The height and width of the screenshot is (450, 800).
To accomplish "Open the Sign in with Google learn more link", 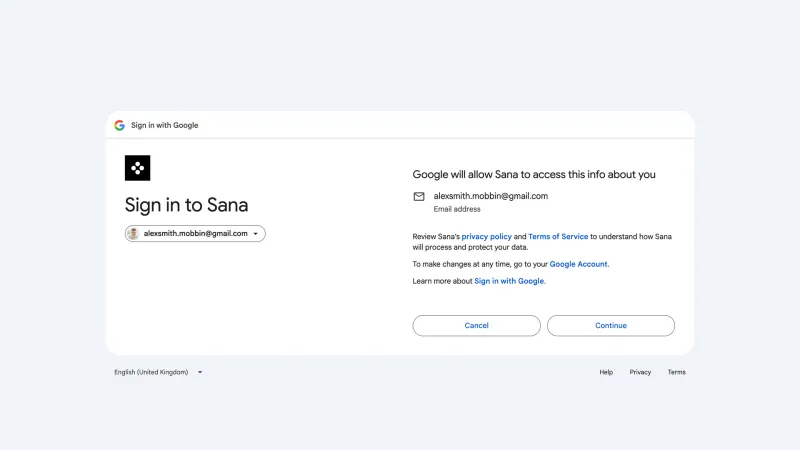I will coord(509,281).
